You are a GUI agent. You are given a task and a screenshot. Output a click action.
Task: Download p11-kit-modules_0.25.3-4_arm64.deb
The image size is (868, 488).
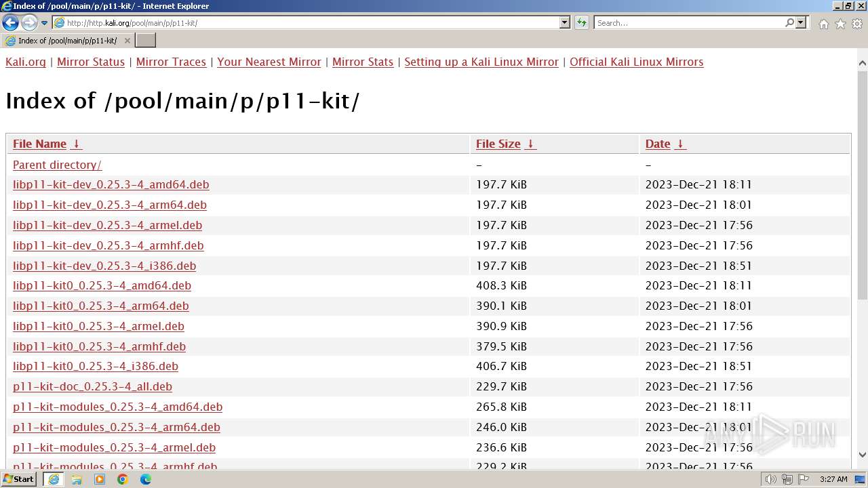pyautogui.click(x=117, y=427)
